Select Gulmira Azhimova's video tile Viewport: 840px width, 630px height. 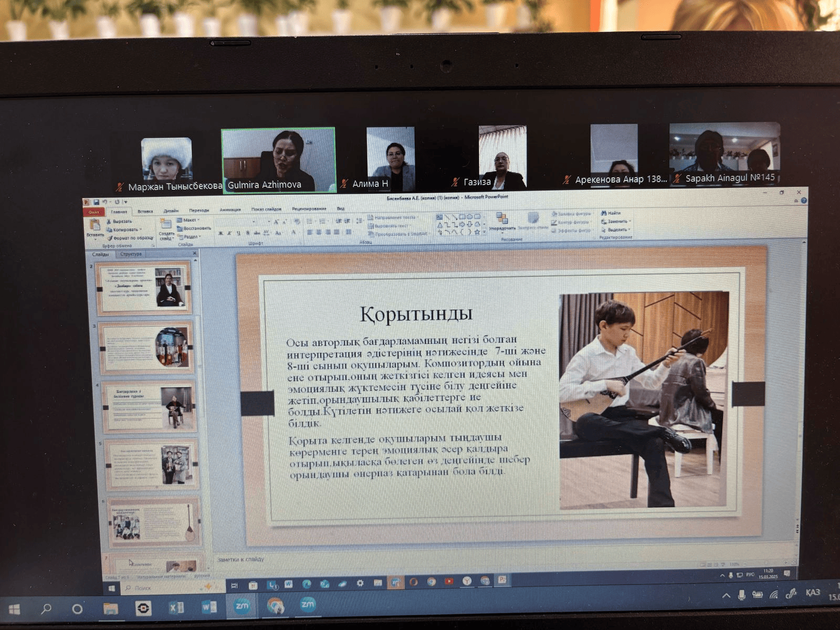coord(278,160)
